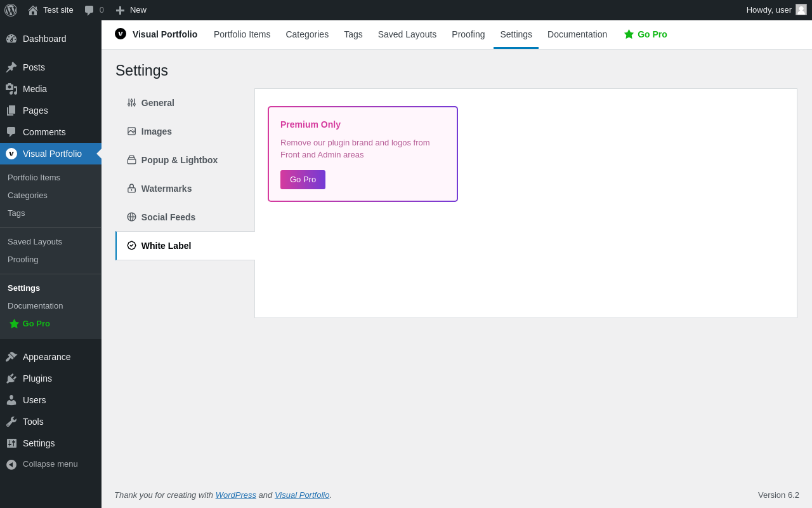Open Plugins via the plug icon
812x508 pixels.
11,378
